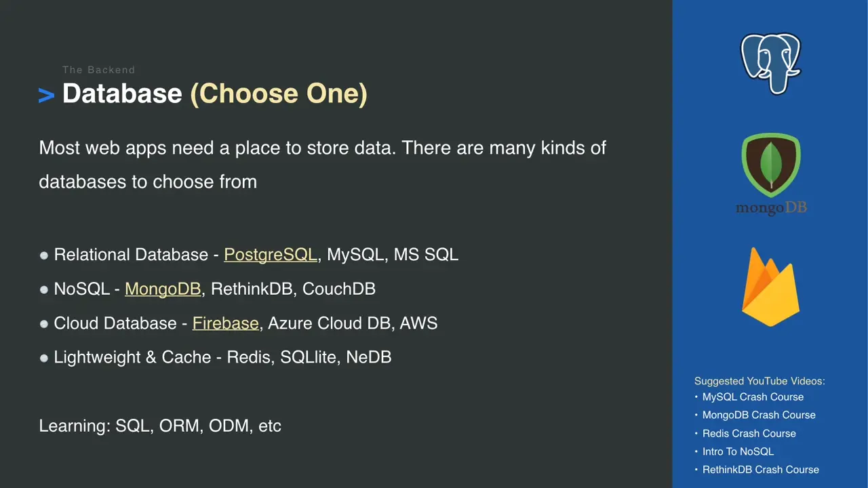This screenshot has width=868, height=488.
Task: Click the Learning: SQL, ORM, ODM line
Action: [x=160, y=426]
